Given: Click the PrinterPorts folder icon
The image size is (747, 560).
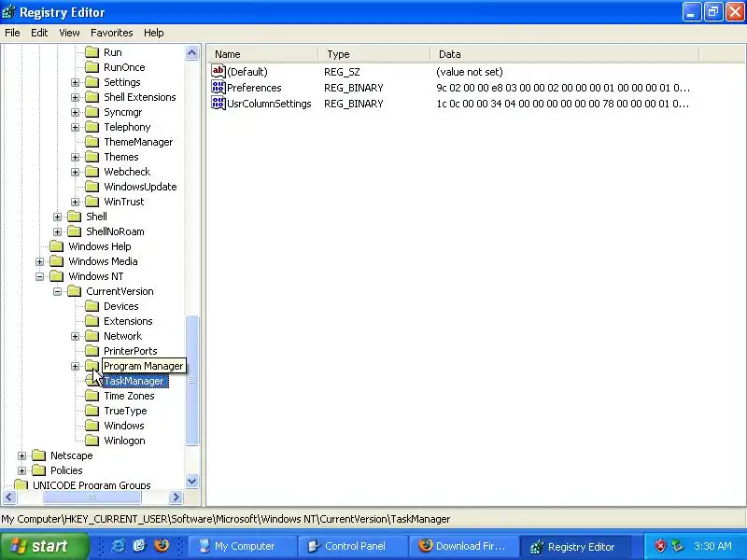Looking at the screenshot, I should pyautogui.click(x=92, y=351).
